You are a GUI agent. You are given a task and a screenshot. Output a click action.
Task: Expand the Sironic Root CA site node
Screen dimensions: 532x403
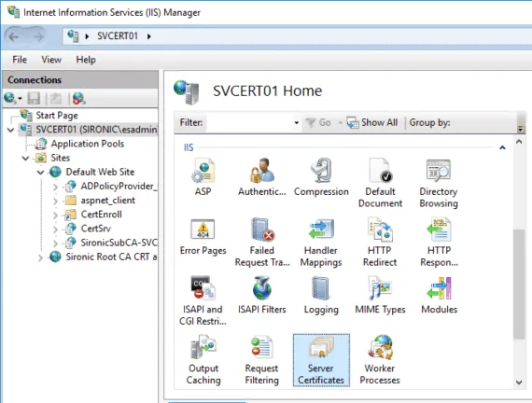(x=40, y=257)
